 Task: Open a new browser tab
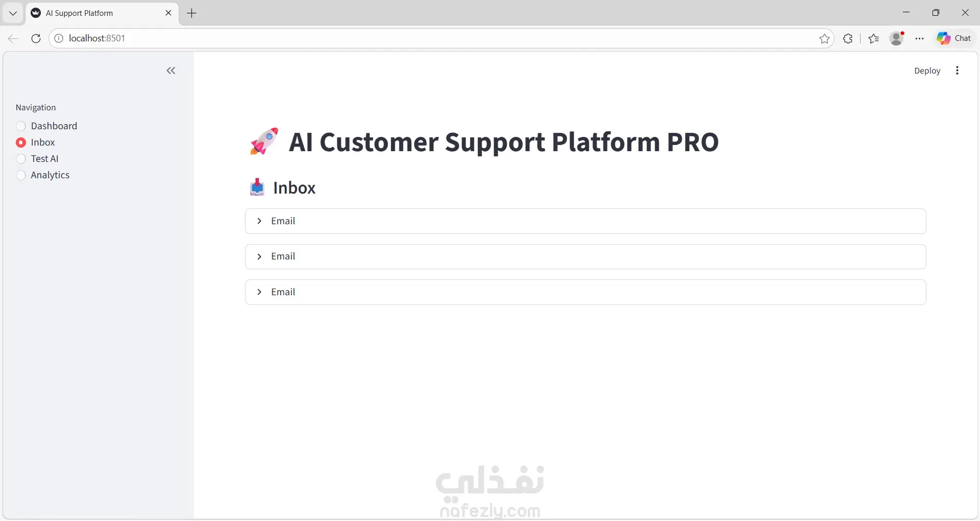point(192,13)
